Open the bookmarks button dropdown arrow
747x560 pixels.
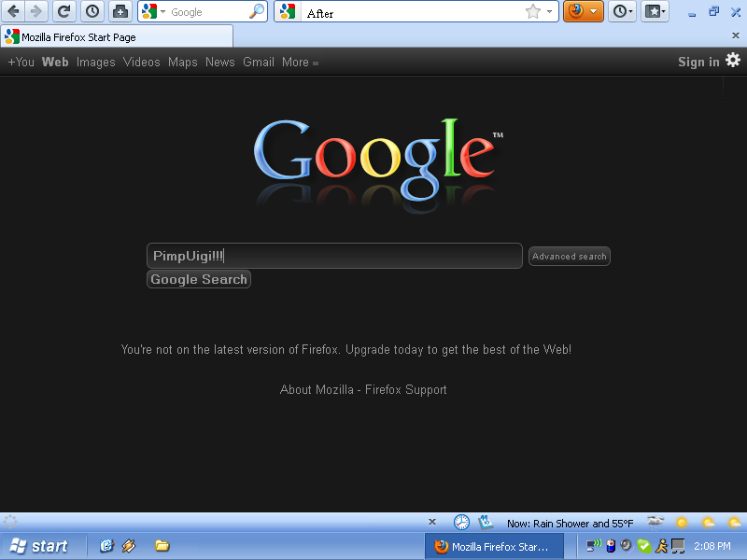[x=663, y=12]
